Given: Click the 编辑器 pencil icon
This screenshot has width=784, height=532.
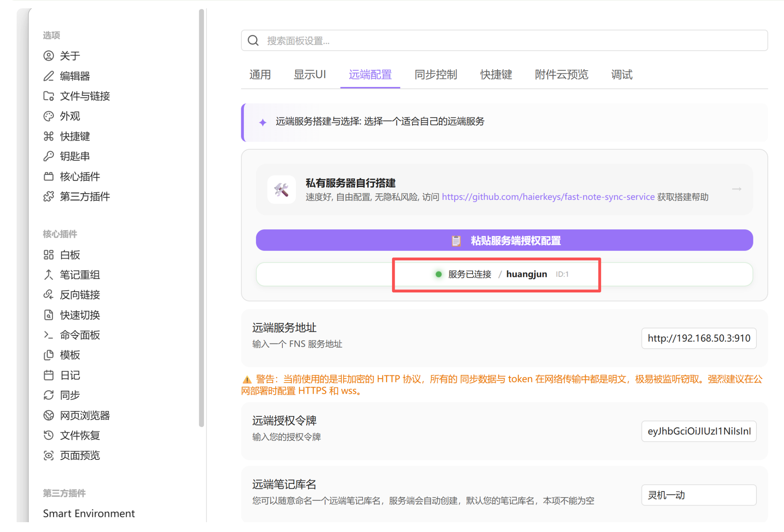Looking at the screenshot, I should pyautogui.click(x=48, y=76).
